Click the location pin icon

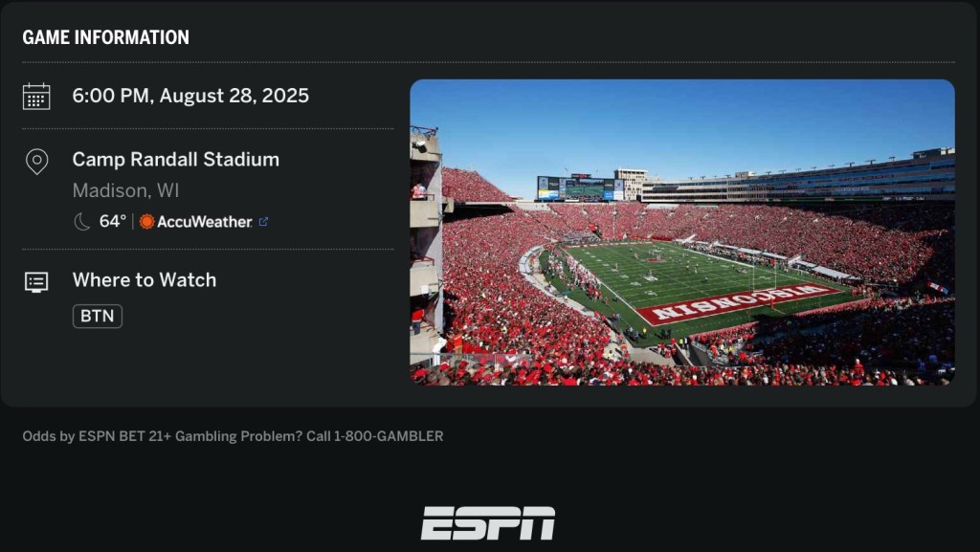tap(36, 161)
